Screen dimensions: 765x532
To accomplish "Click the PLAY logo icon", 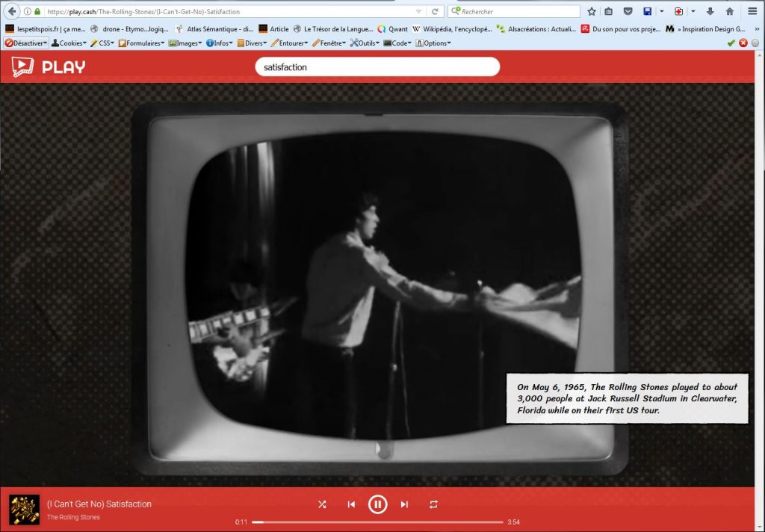I will click(25, 67).
